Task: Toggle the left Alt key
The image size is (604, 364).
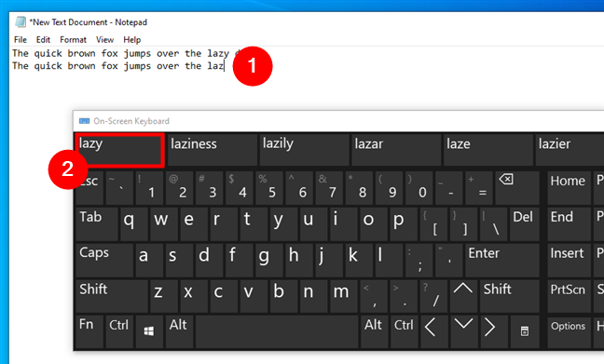Action: [x=179, y=331]
